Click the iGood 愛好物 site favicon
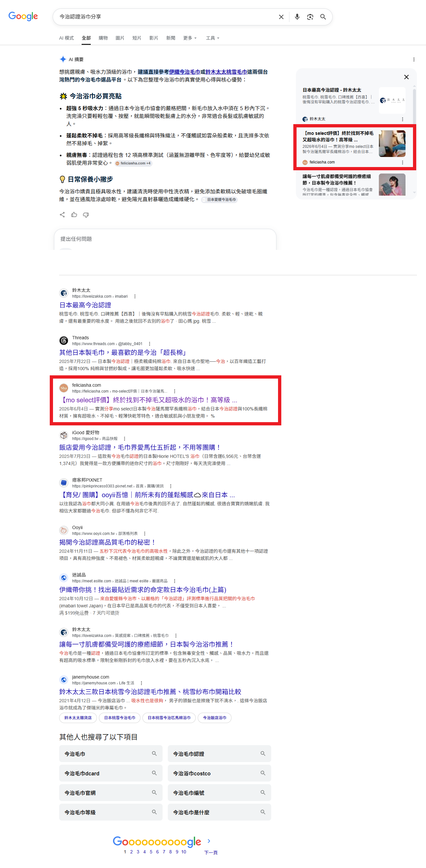 [x=64, y=435]
